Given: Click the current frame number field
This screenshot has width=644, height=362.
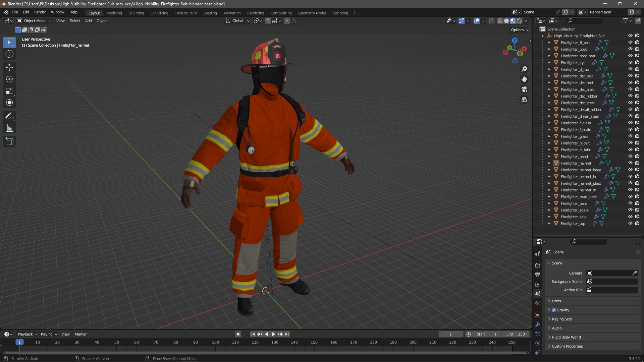Looking at the screenshot, I should 450,334.
